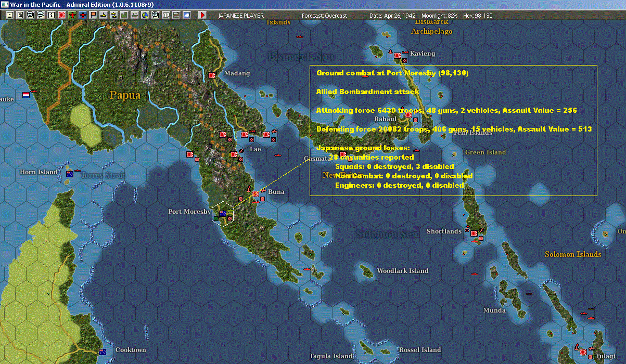Select the Australian flag at Cooktown
Image resolution: width=626 pixels, height=364 pixels.
click(103, 352)
